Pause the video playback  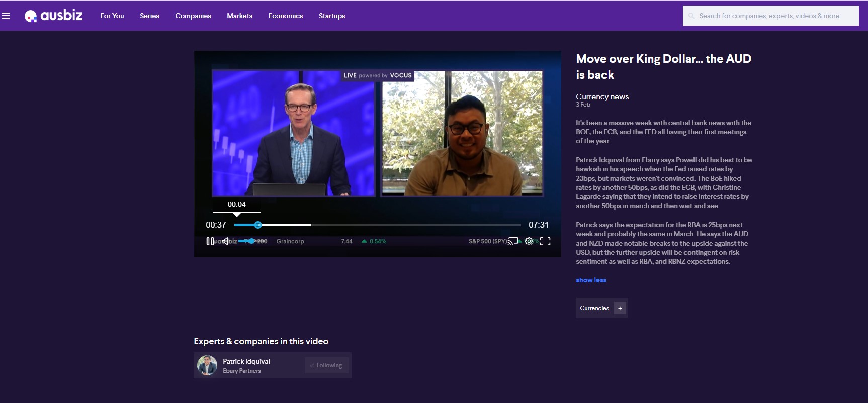coord(210,241)
